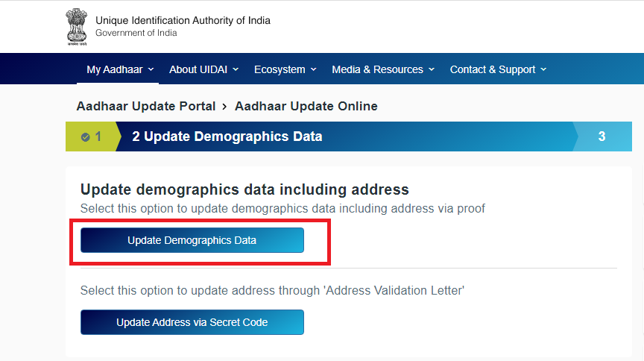
Task: Click the Update Demographics Data button
Action: click(x=192, y=240)
